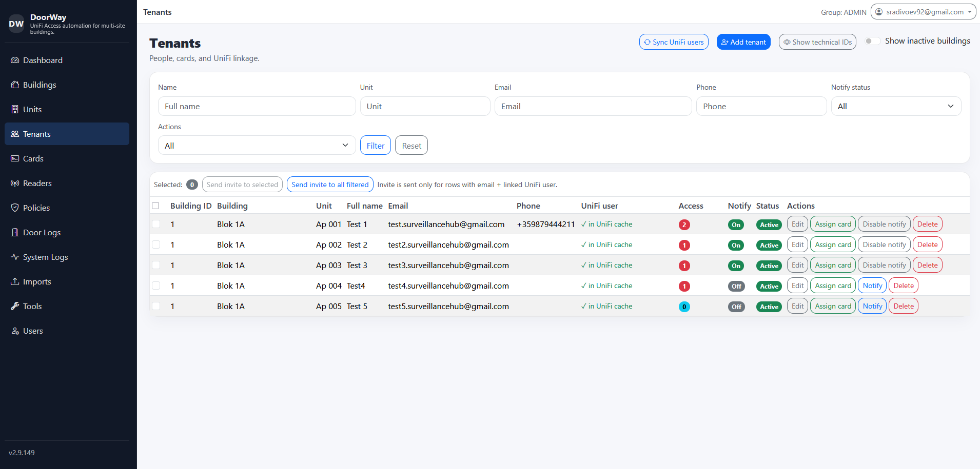Go to the Cards menu item
Image resolution: width=980 pixels, height=469 pixels.
pos(33,159)
